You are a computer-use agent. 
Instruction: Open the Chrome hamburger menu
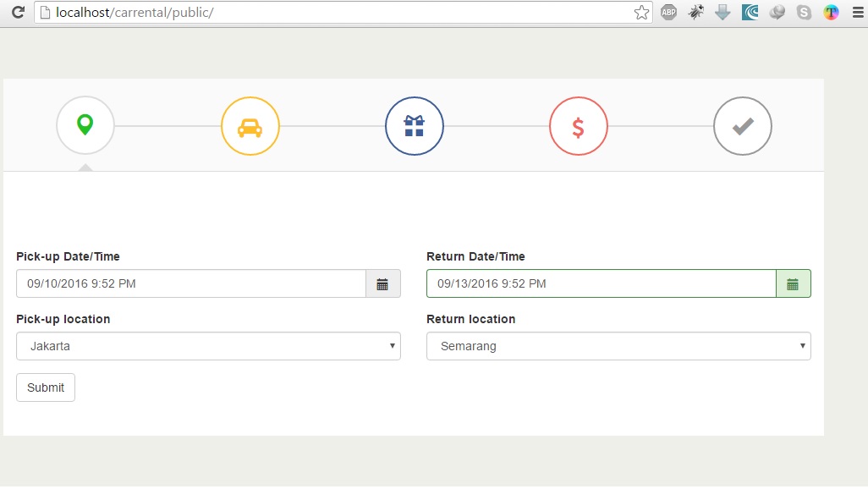858,12
